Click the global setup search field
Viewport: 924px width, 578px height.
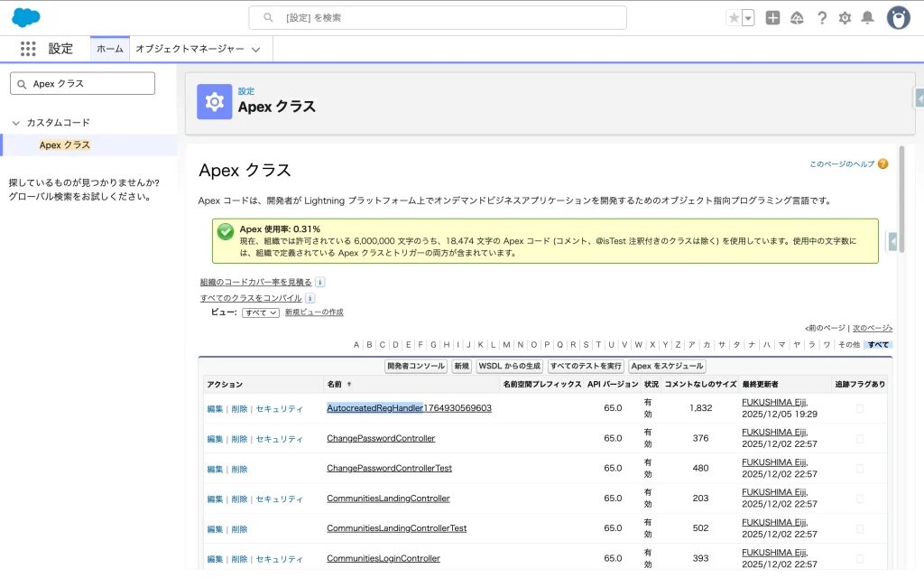tap(438, 18)
